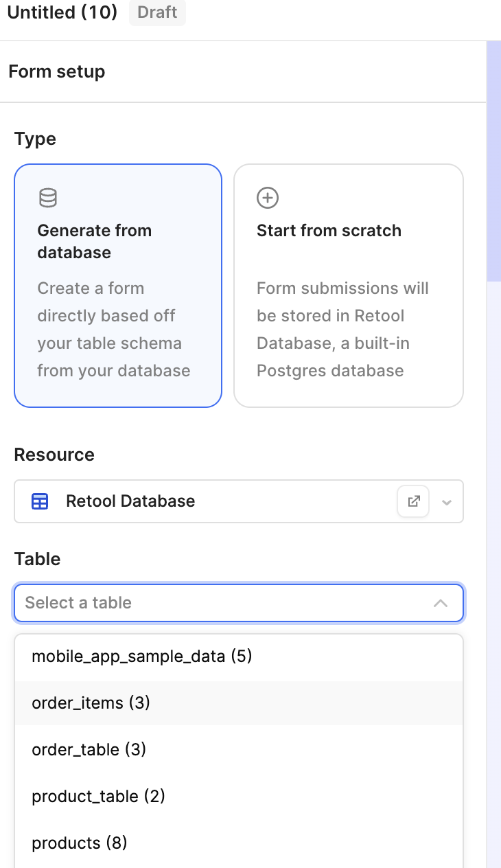Click the plus circle icon on Start from scratch card
The width and height of the screenshot is (501, 868).
pyautogui.click(x=266, y=198)
